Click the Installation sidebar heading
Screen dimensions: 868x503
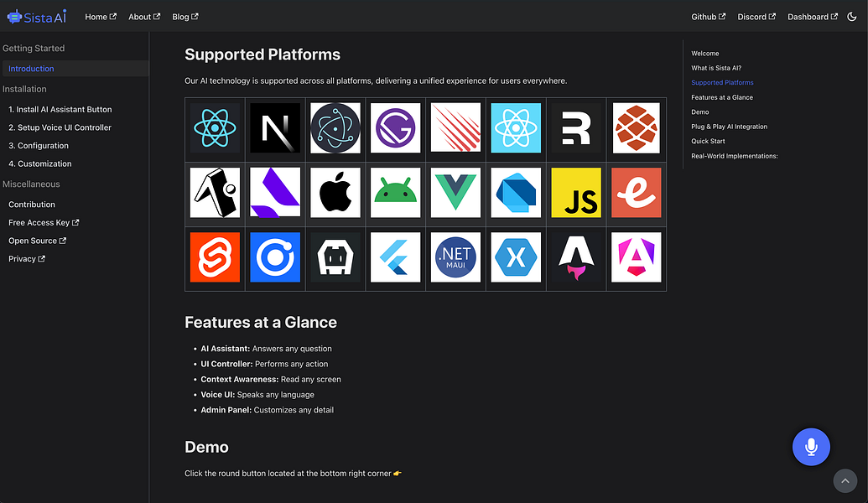pyautogui.click(x=24, y=89)
